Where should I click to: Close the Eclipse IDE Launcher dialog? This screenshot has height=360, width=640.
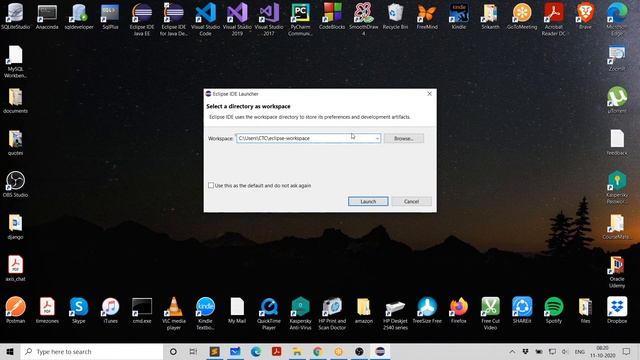coord(429,94)
